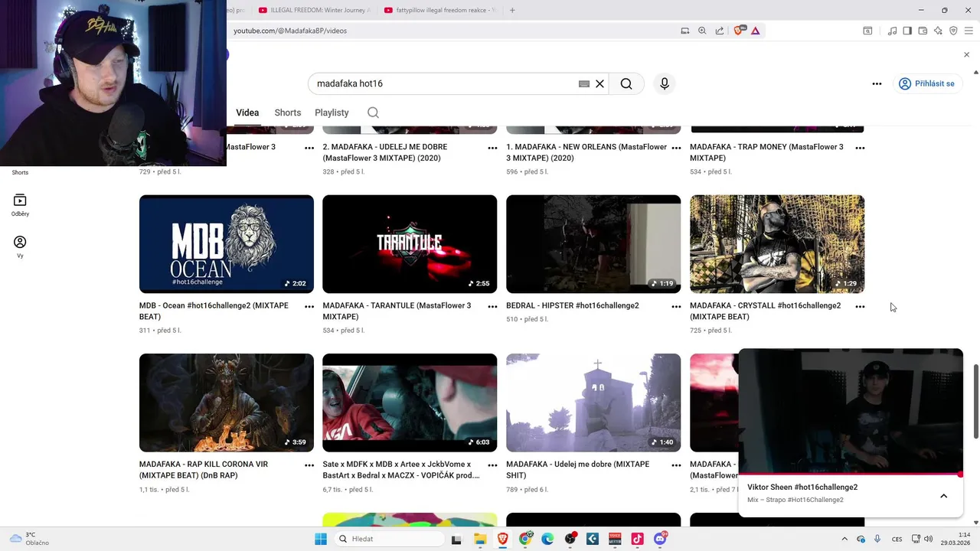Open Microsoft Edge from the taskbar

(547, 539)
